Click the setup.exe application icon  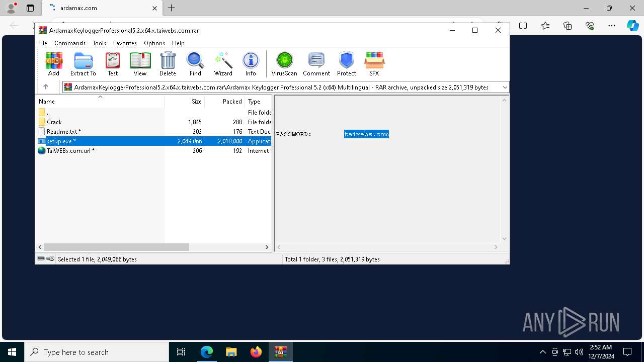tap(42, 141)
